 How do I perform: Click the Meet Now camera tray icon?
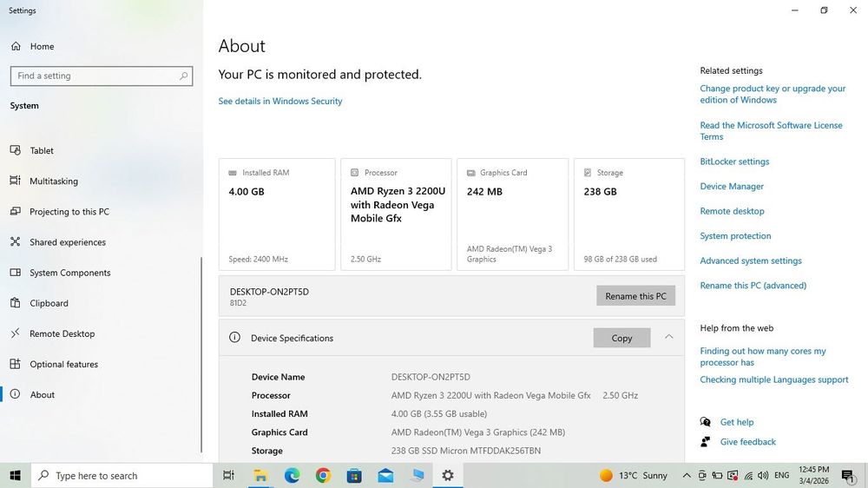click(x=702, y=475)
